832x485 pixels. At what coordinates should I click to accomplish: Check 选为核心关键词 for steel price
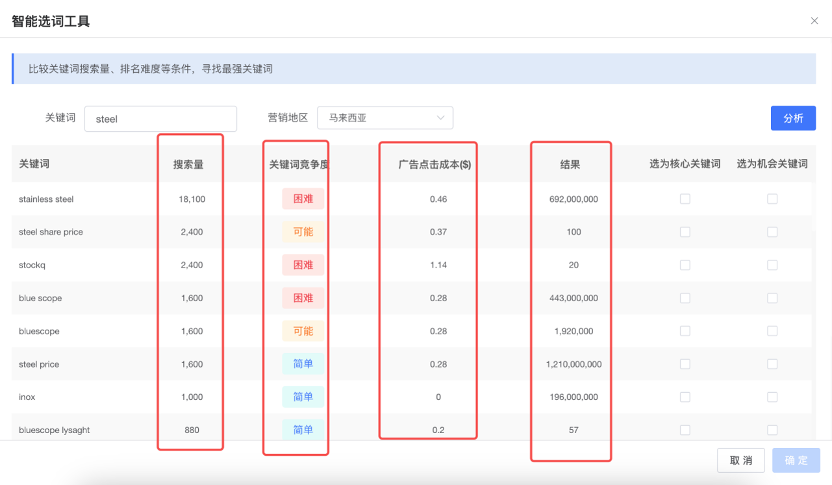685,364
